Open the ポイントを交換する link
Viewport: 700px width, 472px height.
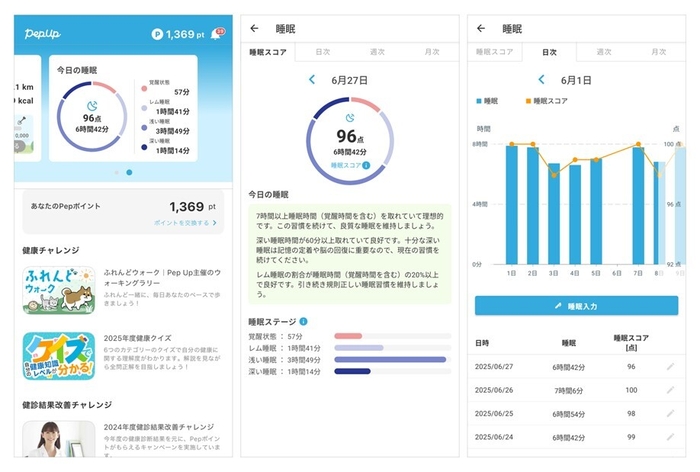[185, 222]
